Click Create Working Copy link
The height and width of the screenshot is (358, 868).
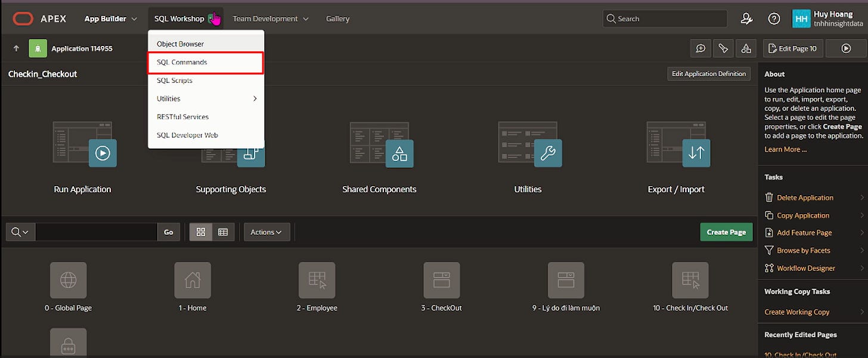[797, 312]
